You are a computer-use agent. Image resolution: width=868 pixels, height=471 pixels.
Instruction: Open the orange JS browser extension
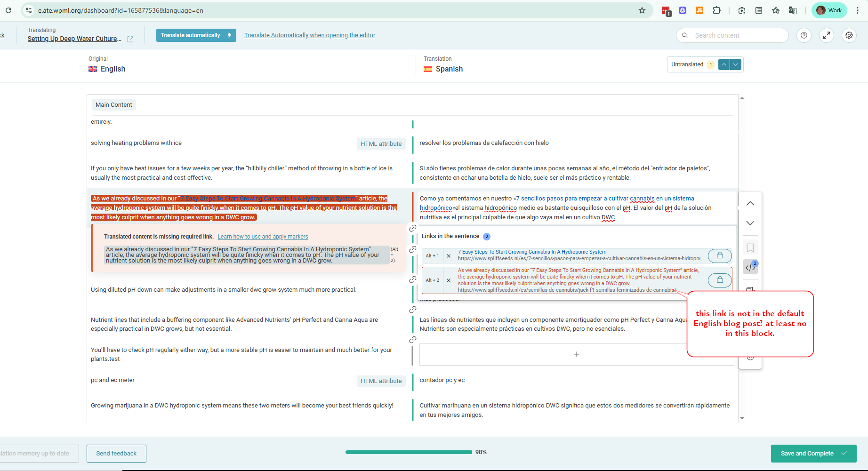(x=699, y=10)
